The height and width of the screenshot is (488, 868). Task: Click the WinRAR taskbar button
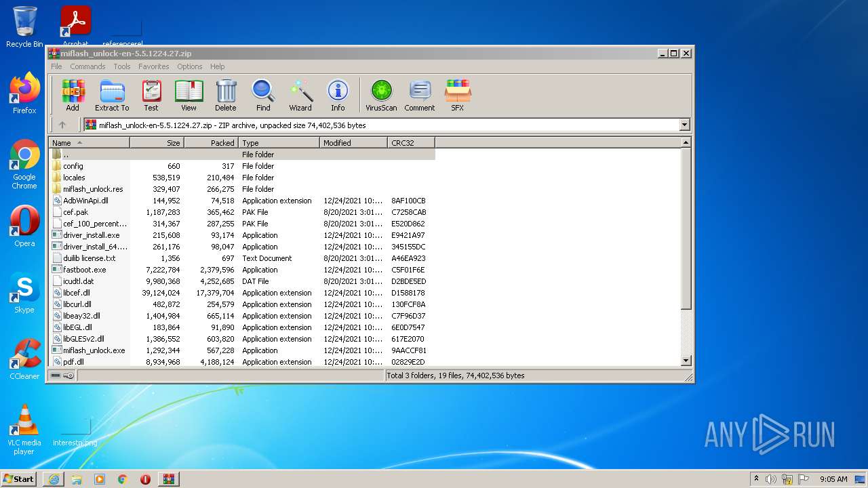click(168, 479)
